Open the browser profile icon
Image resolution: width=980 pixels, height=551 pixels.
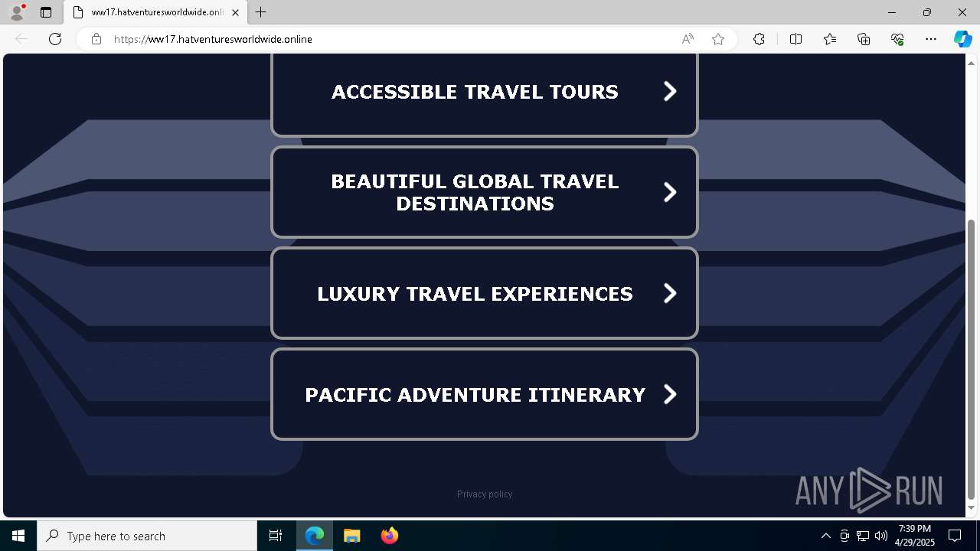pyautogui.click(x=17, y=12)
